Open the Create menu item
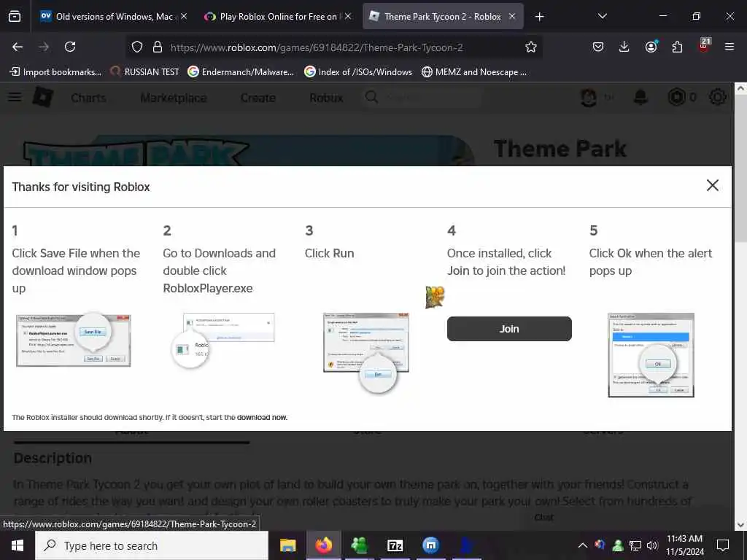This screenshot has height=560, width=747. point(258,98)
